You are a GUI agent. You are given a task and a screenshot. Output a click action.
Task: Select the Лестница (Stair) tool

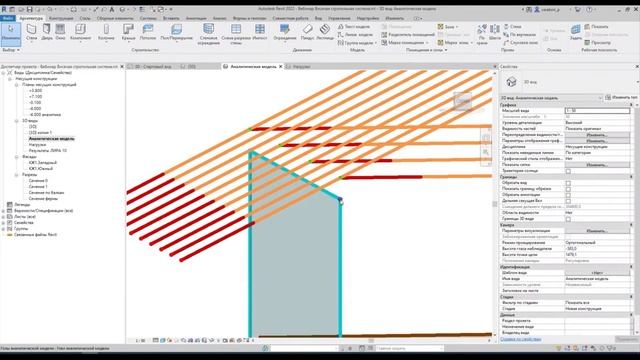click(x=325, y=32)
